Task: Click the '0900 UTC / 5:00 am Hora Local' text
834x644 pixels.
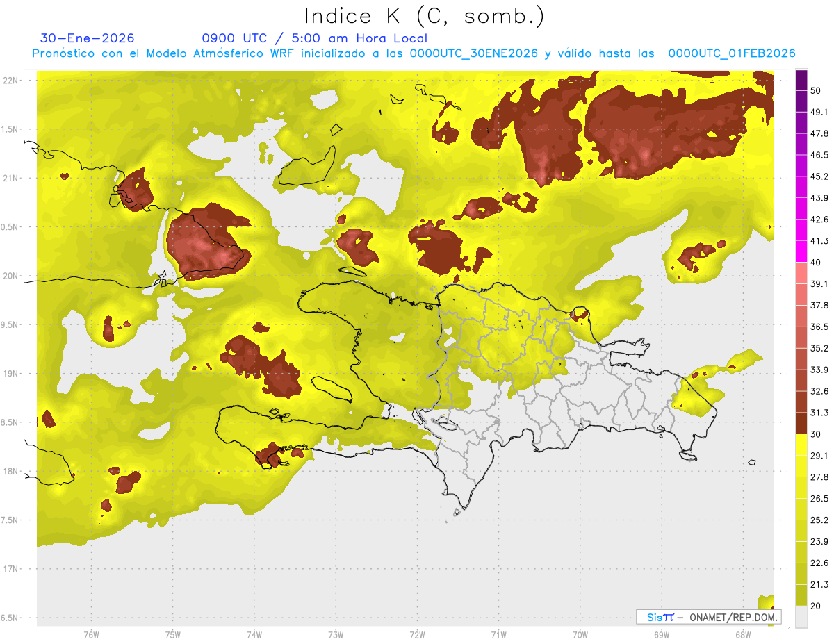Action: point(314,38)
